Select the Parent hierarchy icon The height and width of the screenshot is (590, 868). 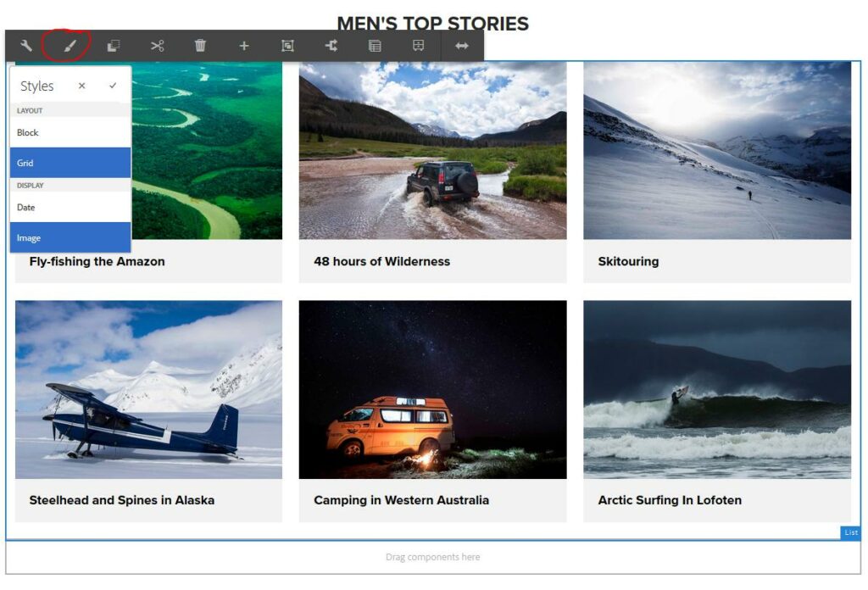click(331, 46)
